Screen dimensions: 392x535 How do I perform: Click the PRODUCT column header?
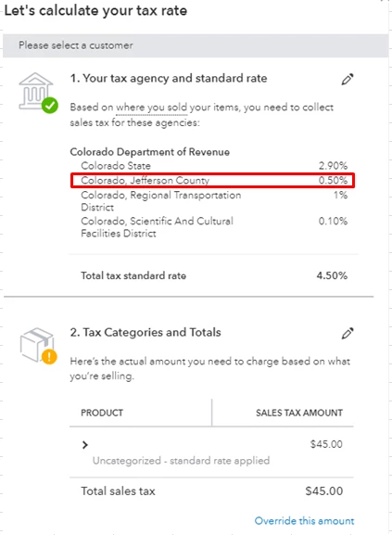click(102, 413)
